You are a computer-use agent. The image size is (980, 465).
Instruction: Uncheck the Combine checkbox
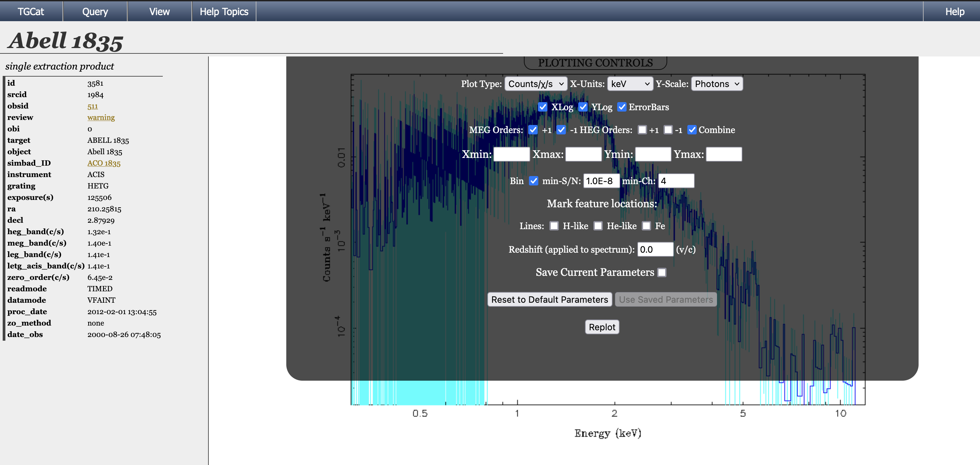(x=692, y=130)
